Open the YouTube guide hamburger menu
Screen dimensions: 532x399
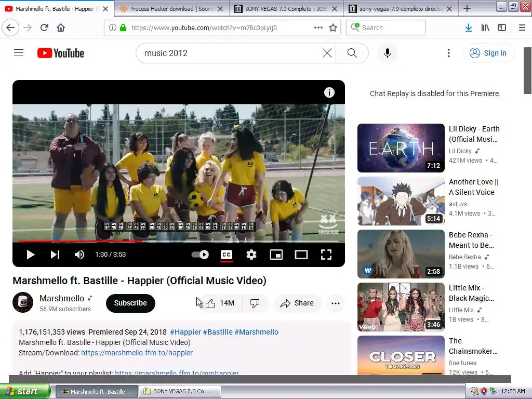pos(19,53)
